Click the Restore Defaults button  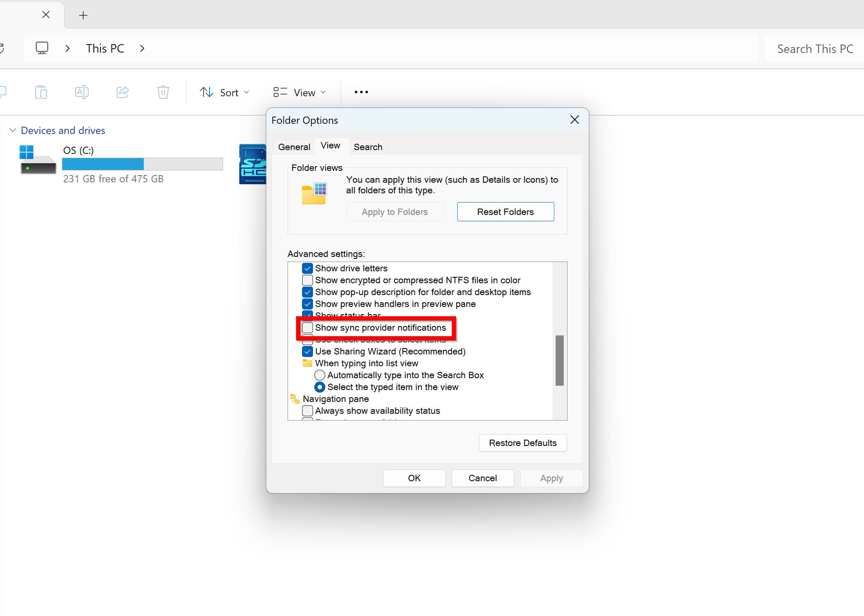523,443
